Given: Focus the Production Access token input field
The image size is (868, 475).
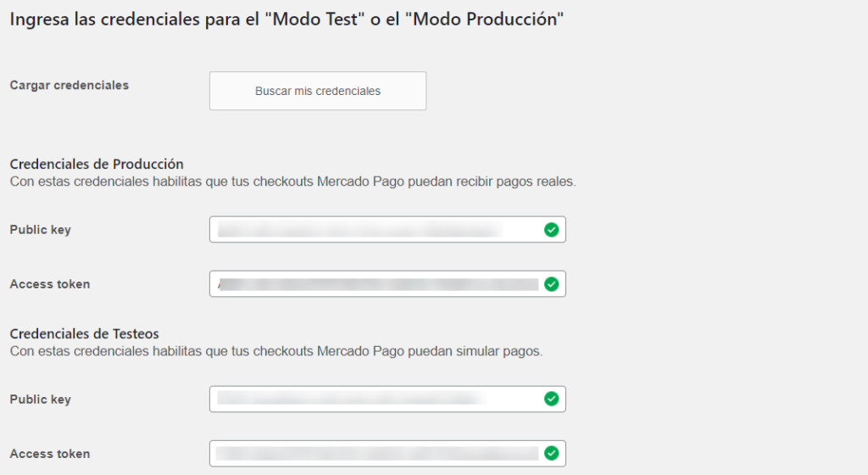Looking at the screenshot, I should (x=373, y=284).
